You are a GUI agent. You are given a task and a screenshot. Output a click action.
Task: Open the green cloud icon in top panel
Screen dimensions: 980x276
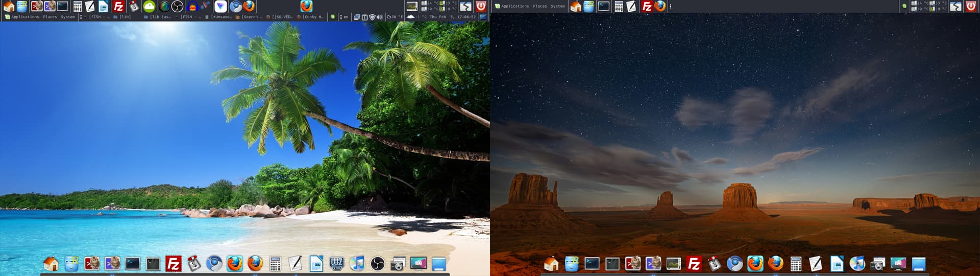pos(149,6)
